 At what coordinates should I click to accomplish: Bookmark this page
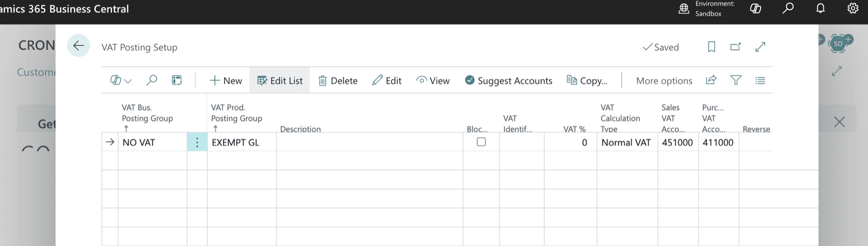(712, 47)
